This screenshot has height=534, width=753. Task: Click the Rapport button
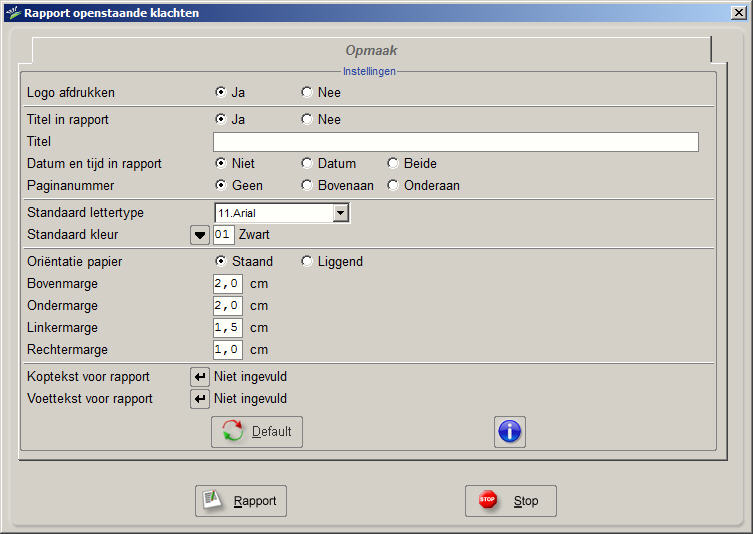click(x=241, y=501)
